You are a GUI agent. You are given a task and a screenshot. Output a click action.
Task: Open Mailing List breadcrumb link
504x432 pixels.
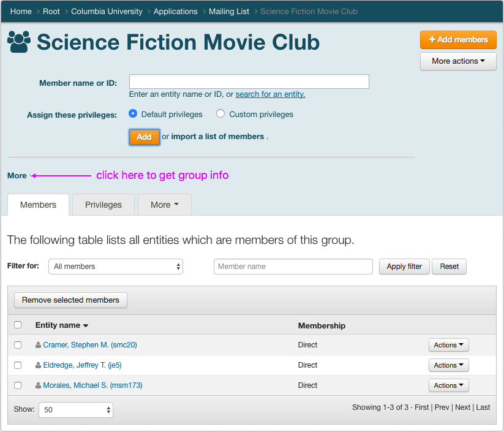tap(229, 11)
